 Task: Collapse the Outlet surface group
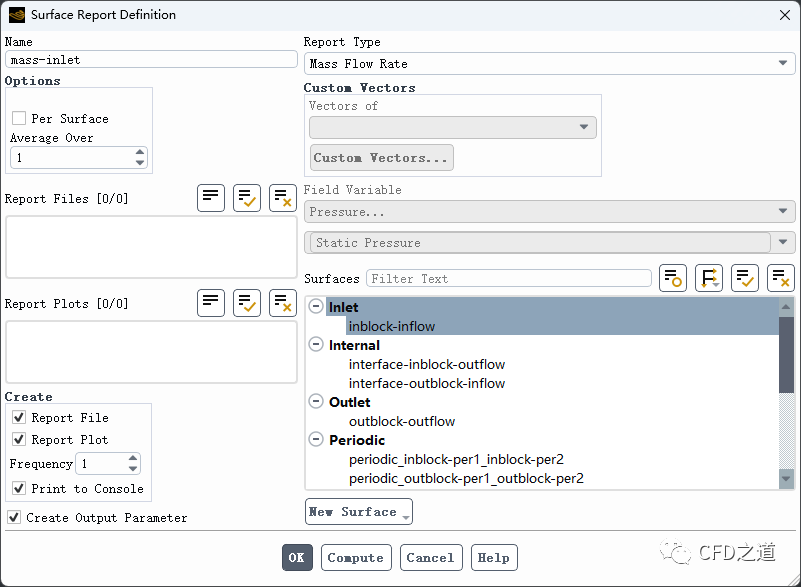[x=316, y=402]
